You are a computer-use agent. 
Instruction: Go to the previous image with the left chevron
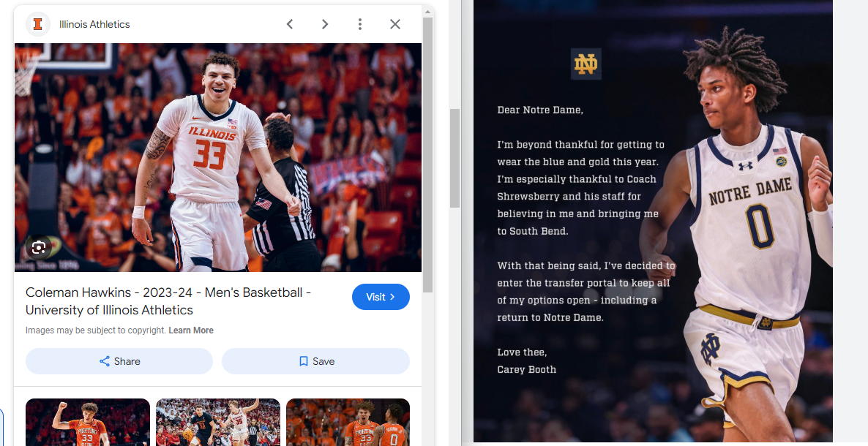coord(290,24)
